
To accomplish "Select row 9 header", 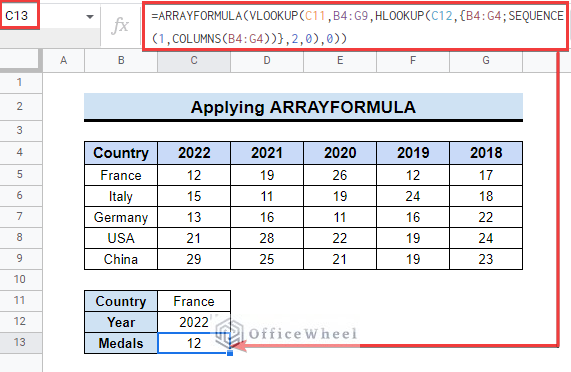I will (x=20, y=259).
